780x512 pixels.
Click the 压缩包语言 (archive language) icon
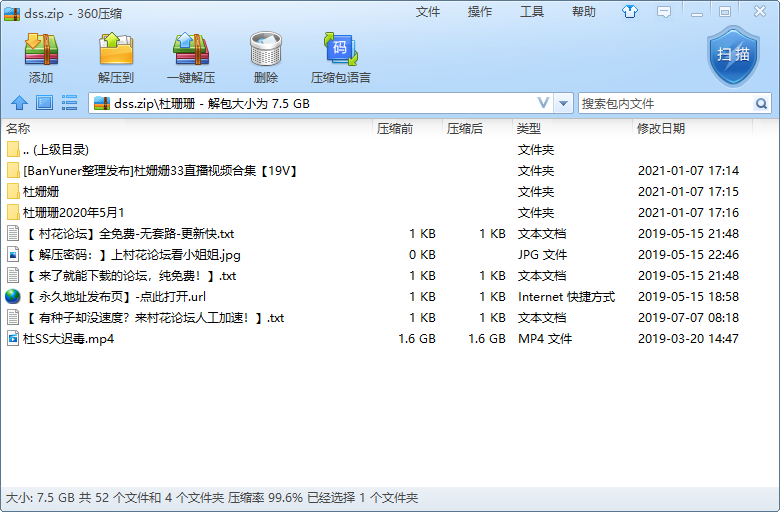341,49
